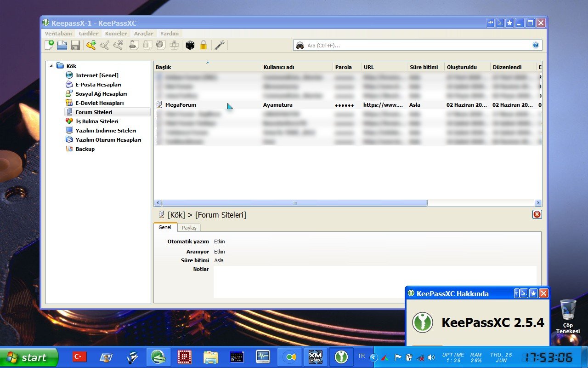
Task: Click the Turkish flag taskbar icon
Action: [80, 357]
